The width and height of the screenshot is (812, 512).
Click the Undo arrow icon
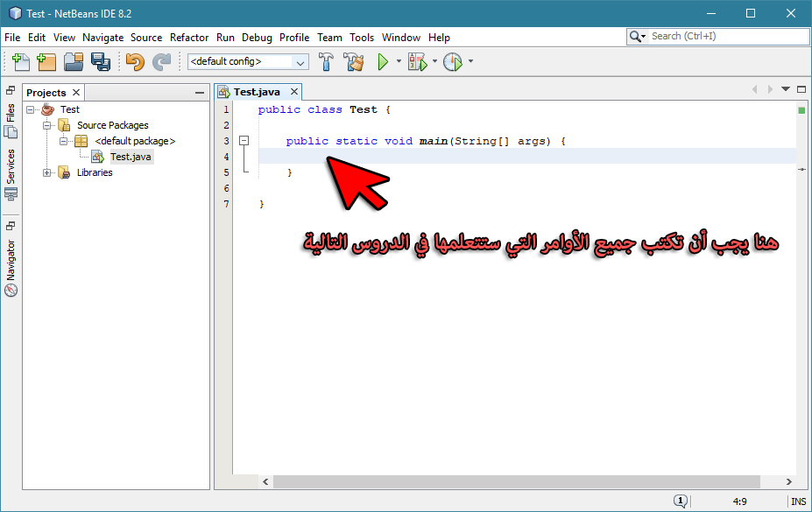pos(135,61)
